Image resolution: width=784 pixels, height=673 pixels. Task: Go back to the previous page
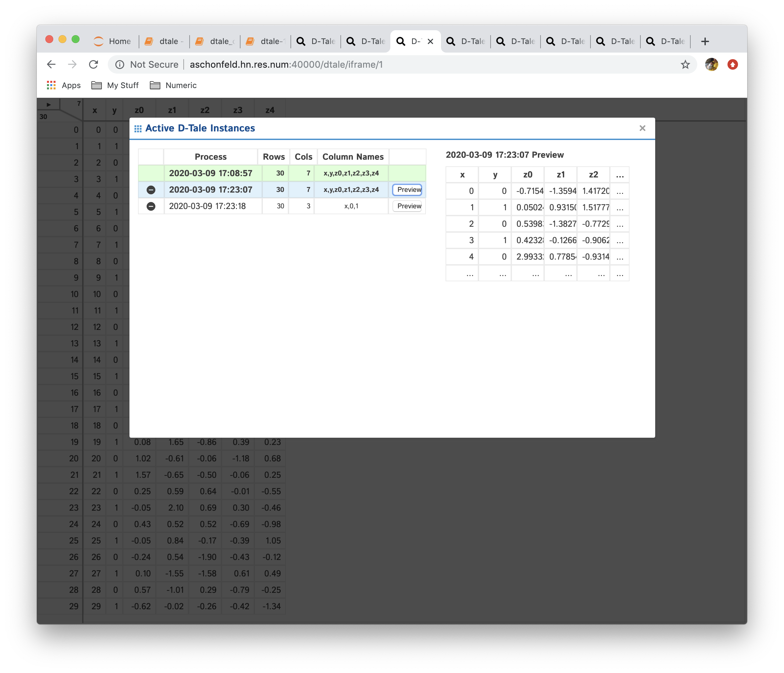(52, 65)
